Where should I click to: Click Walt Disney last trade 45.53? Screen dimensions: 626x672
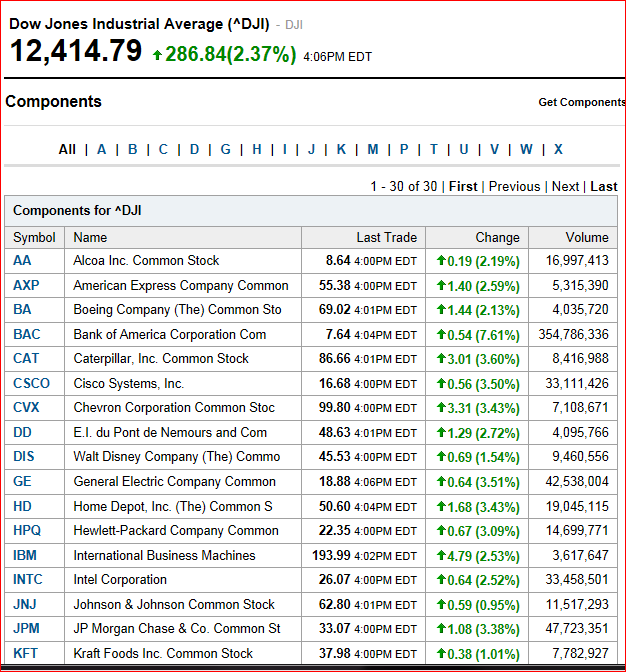(335, 456)
